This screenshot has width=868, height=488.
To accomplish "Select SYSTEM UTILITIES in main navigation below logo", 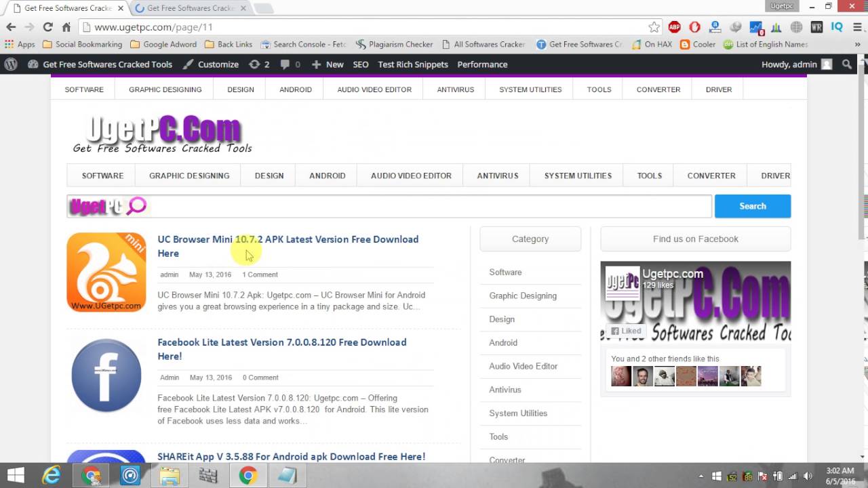I will tap(578, 176).
